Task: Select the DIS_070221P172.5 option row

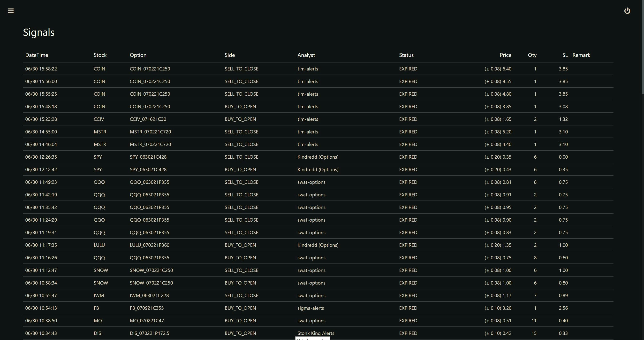Action: tap(149, 333)
